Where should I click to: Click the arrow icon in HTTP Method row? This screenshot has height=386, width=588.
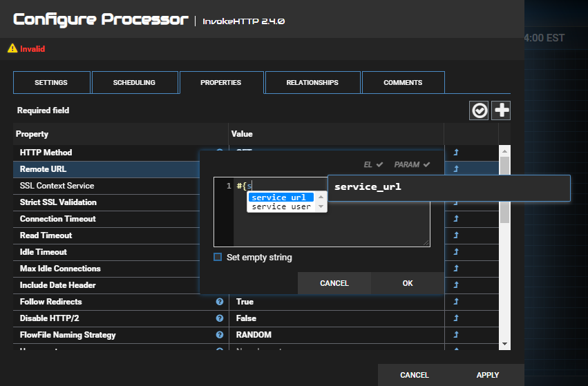tap(456, 152)
